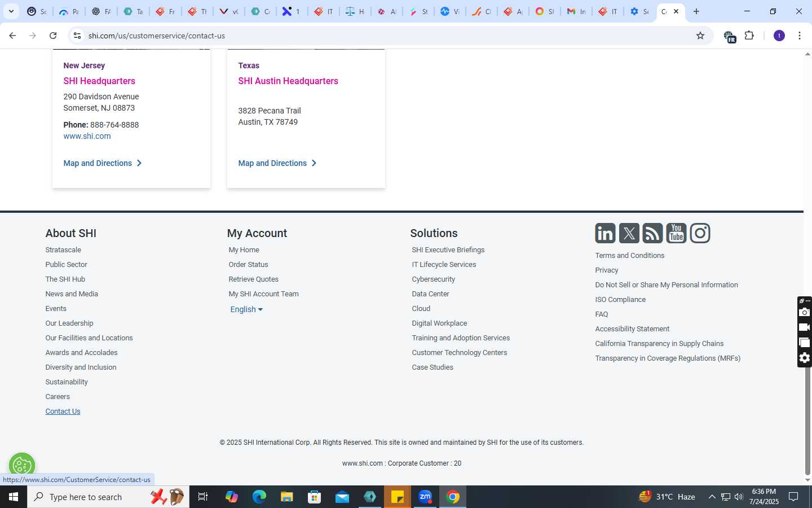This screenshot has height=508, width=812.
Task: Open Microsoft Store in taskbar
Action: click(315, 497)
